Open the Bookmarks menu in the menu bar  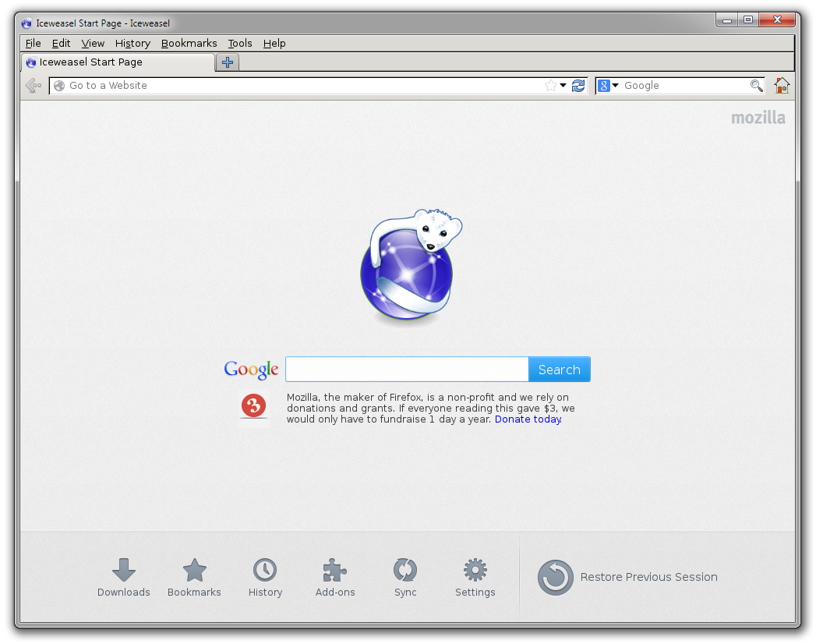(189, 43)
